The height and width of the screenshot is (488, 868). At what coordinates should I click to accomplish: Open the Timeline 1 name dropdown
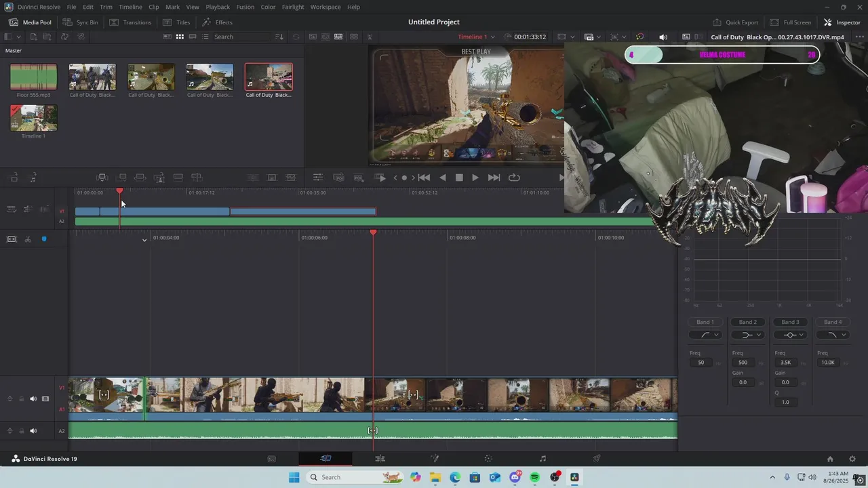tap(477, 37)
